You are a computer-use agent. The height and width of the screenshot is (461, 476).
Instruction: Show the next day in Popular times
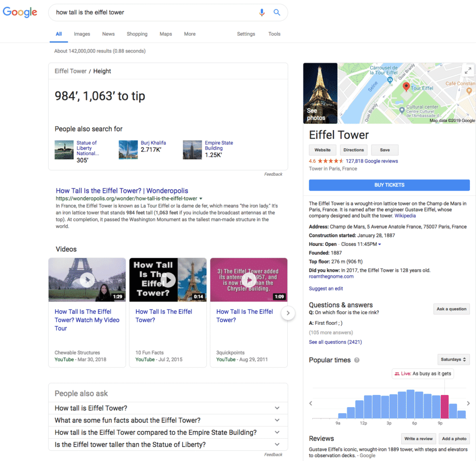click(469, 403)
